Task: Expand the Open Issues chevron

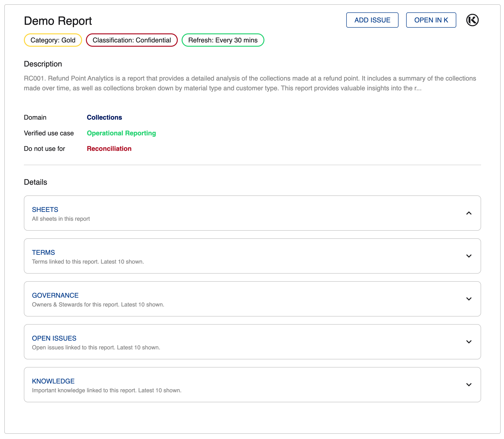Action: tap(468, 342)
